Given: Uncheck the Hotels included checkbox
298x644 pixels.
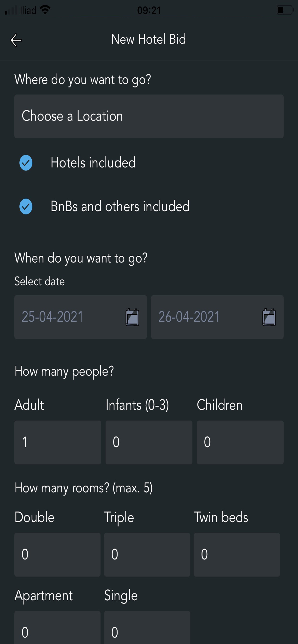Looking at the screenshot, I should point(26,163).
